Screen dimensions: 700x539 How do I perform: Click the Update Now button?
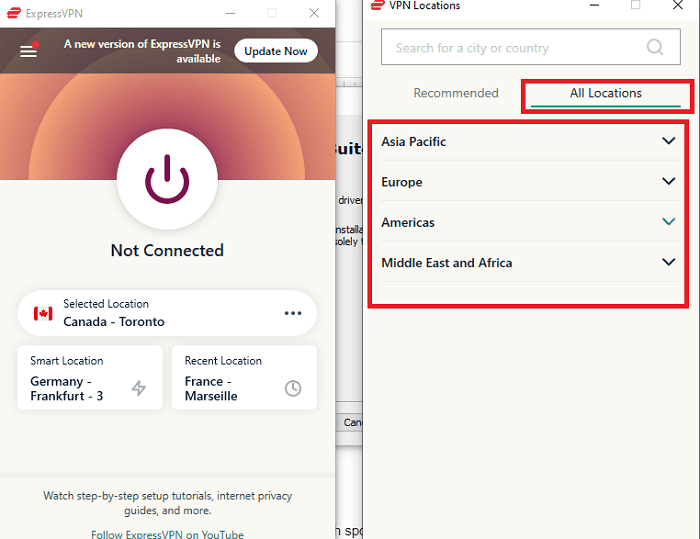click(276, 51)
